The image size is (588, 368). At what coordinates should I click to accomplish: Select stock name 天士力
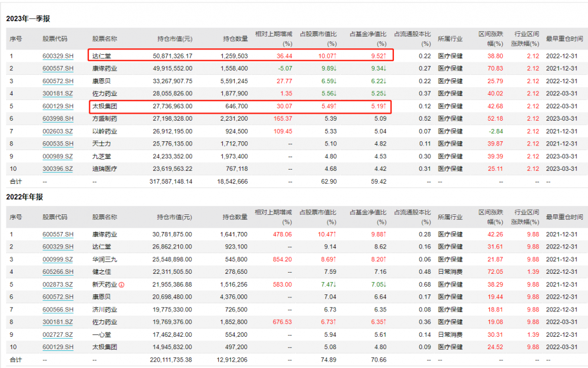click(x=102, y=144)
